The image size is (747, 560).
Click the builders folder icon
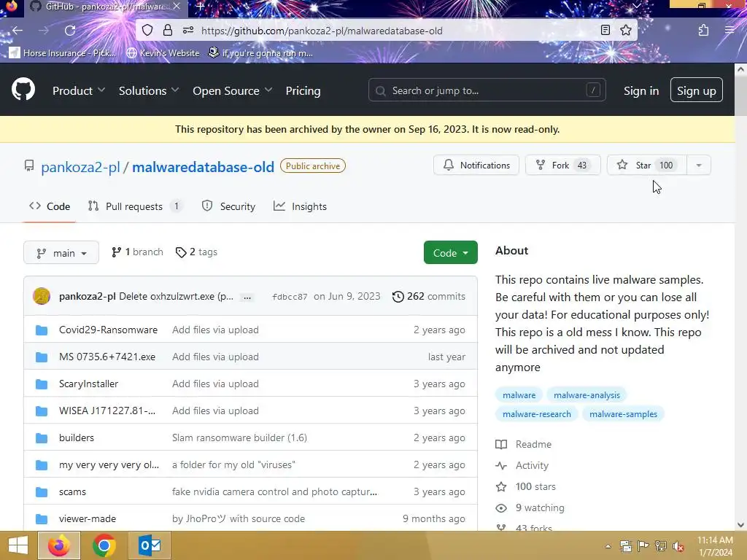42,437
